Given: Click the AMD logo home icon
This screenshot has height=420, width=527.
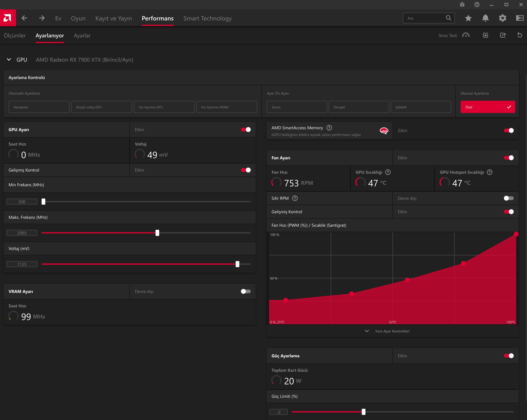Looking at the screenshot, I should pyautogui.click(x=8, y=18).
